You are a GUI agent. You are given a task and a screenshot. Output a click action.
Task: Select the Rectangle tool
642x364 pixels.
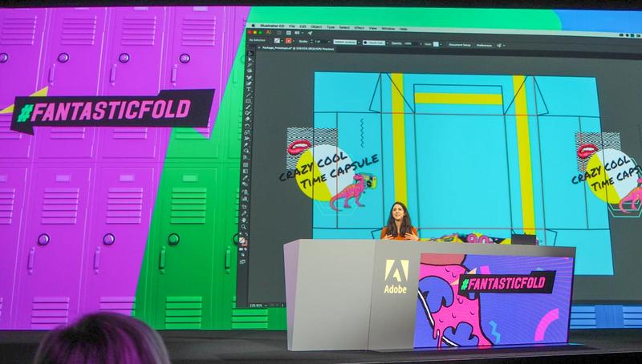(248, 101)
